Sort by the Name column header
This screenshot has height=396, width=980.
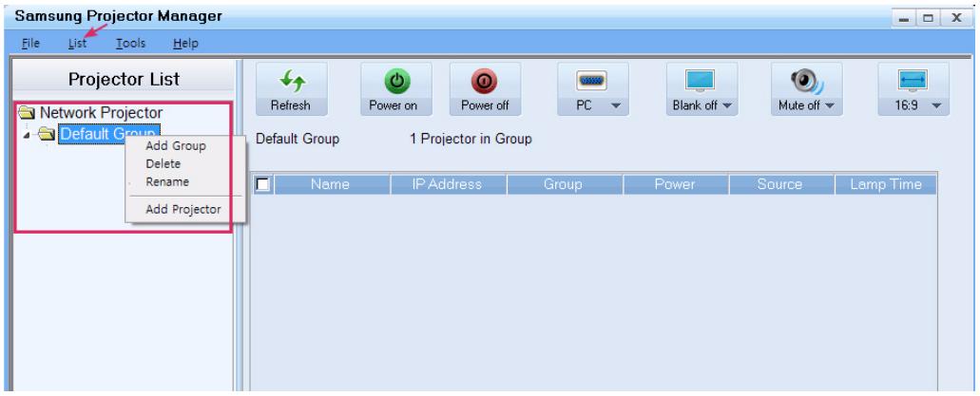point(332,184)
